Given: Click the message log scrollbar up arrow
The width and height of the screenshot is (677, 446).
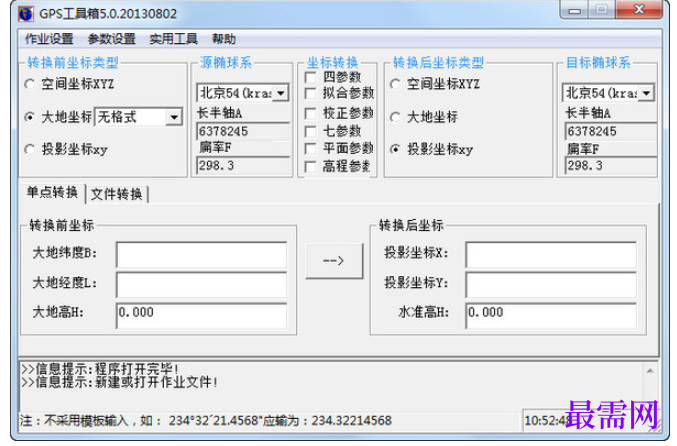Looking at the screenshot, I should pyautogui.click(x=650, y=371).
